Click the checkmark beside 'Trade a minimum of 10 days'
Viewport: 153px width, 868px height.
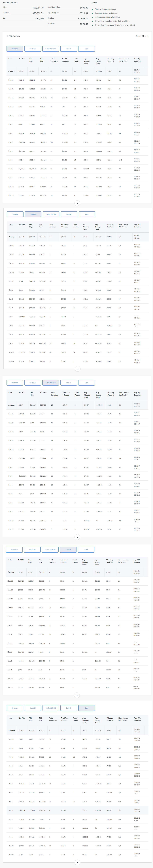[x=93, y=9]
